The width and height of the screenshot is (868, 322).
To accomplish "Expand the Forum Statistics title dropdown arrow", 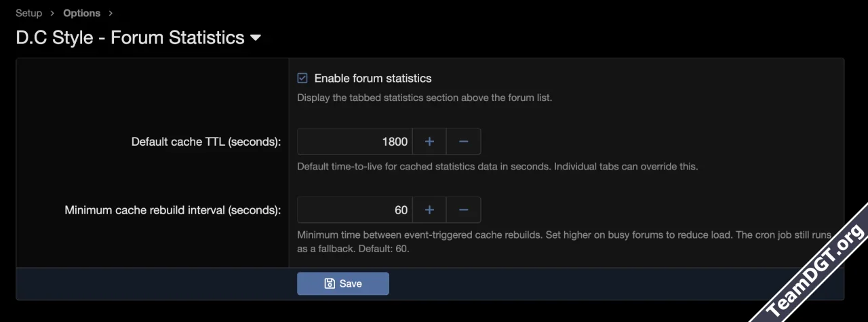I will (x=256, y=38).
